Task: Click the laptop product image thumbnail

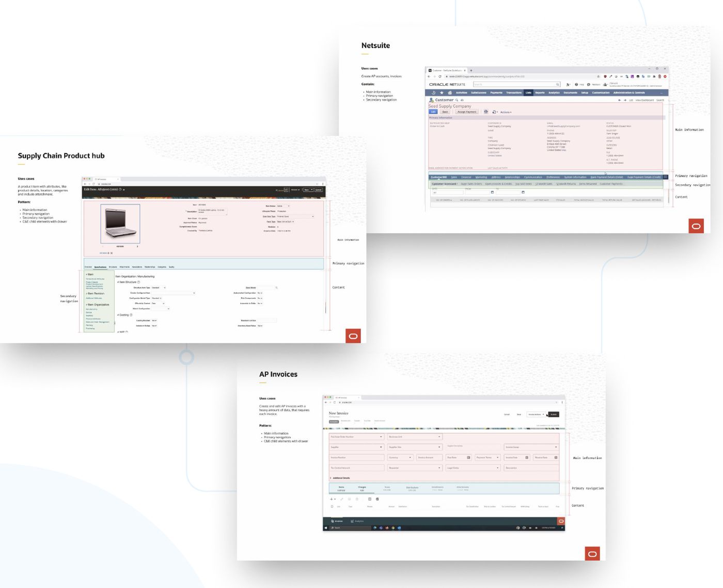Action: pos(120,224)
